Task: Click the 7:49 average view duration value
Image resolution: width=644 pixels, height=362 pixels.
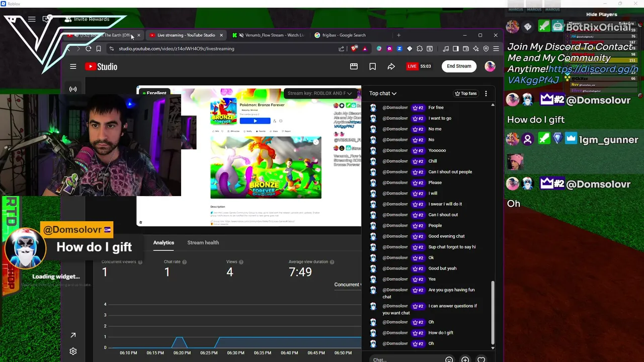Action: [x=300, y=272]
